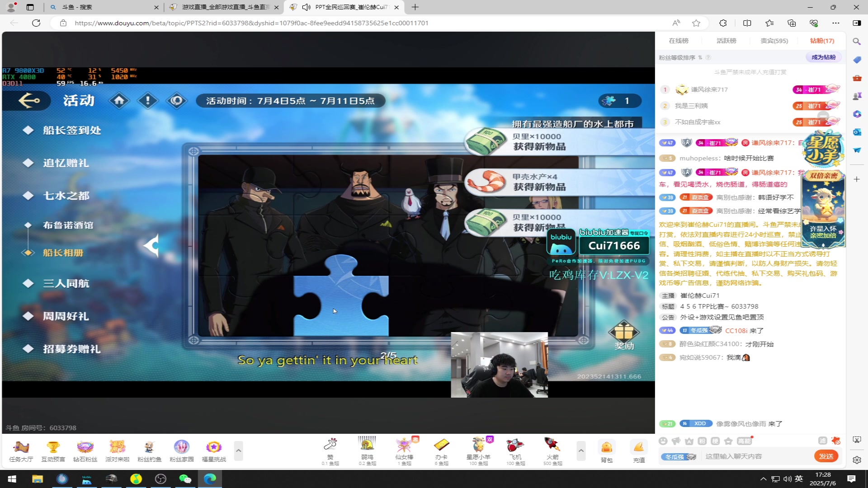Open the 充值 recharge icon
The height and width of the screenshot is (488, 868).
(x=639, y=451)
